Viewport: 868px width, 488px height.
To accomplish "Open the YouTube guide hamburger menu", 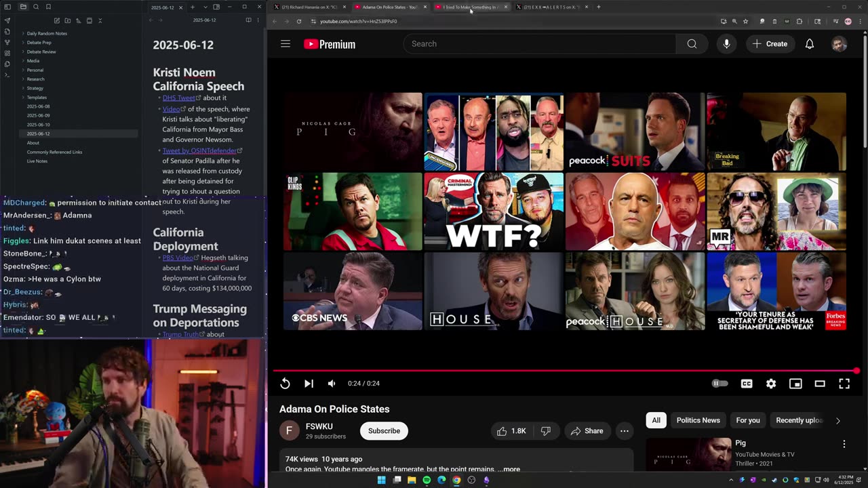I will coord(285,44).
